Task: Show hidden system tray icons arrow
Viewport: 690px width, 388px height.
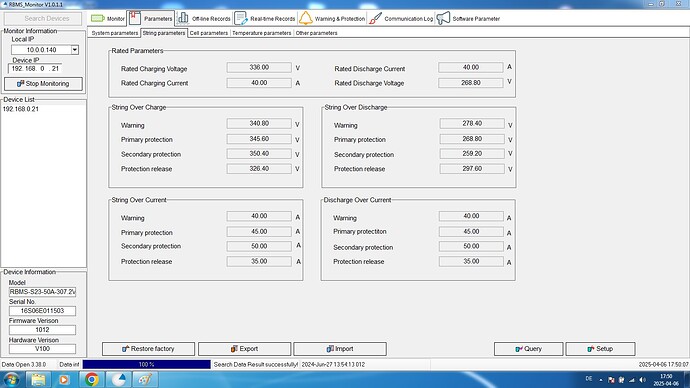Action: point(601,380)
